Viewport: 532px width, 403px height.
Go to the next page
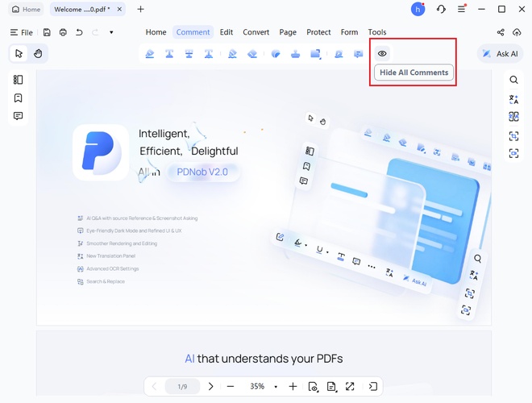210,386
